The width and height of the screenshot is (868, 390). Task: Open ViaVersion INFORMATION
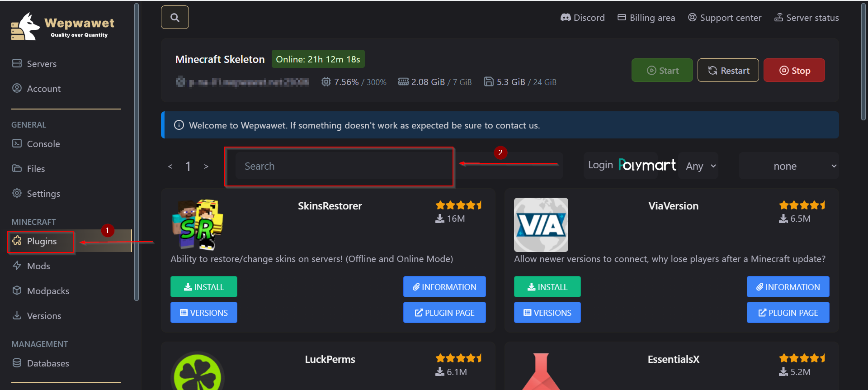788,287
